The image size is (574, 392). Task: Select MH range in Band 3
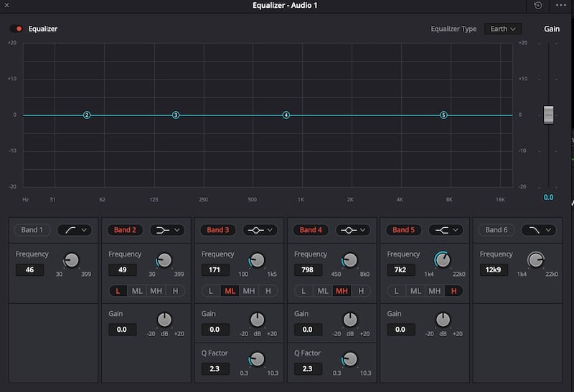249,291
